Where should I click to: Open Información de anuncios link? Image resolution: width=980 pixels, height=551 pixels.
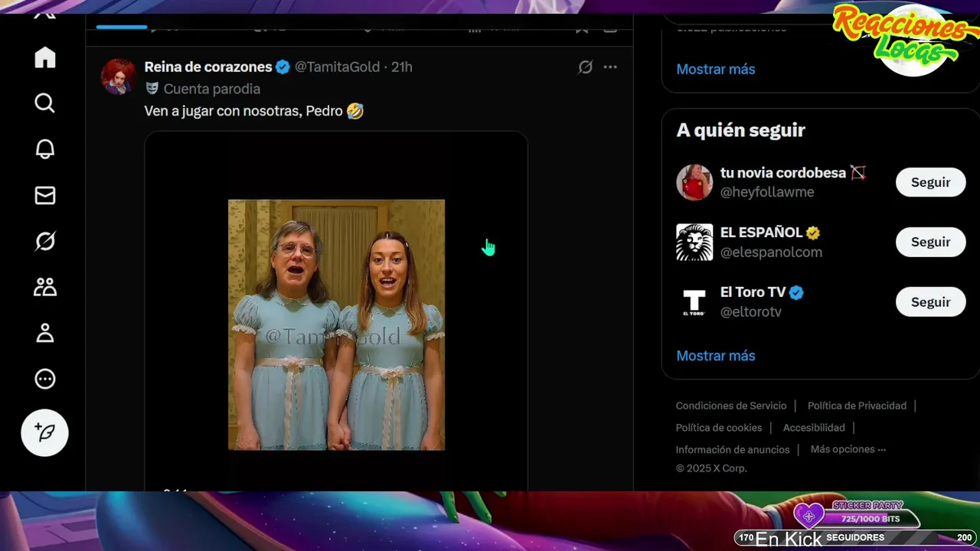pos(733,449)
